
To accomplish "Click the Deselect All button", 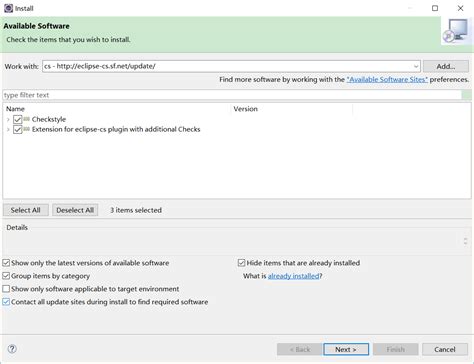I will point(75,210).
